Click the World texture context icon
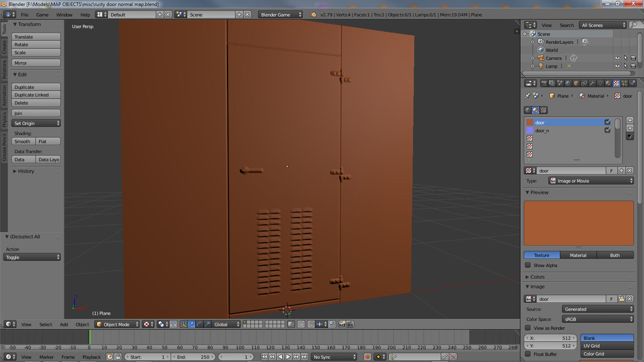The height and width of the screenshot is (362, 644). pos(527,110)
